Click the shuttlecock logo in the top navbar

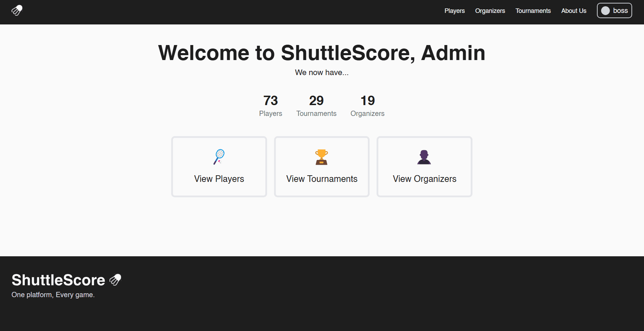(x=16, y=11)
